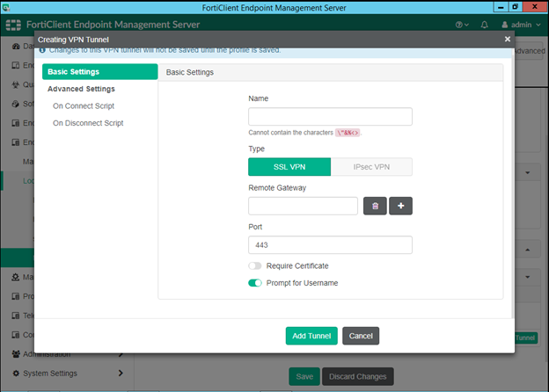Select the SSL VPN type
549x392 pixels.
[289, 167]
